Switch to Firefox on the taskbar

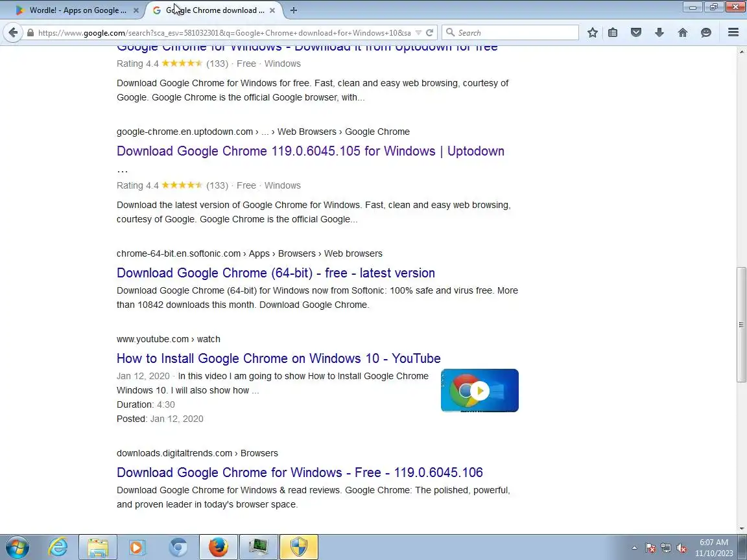(x=218, y=547)
